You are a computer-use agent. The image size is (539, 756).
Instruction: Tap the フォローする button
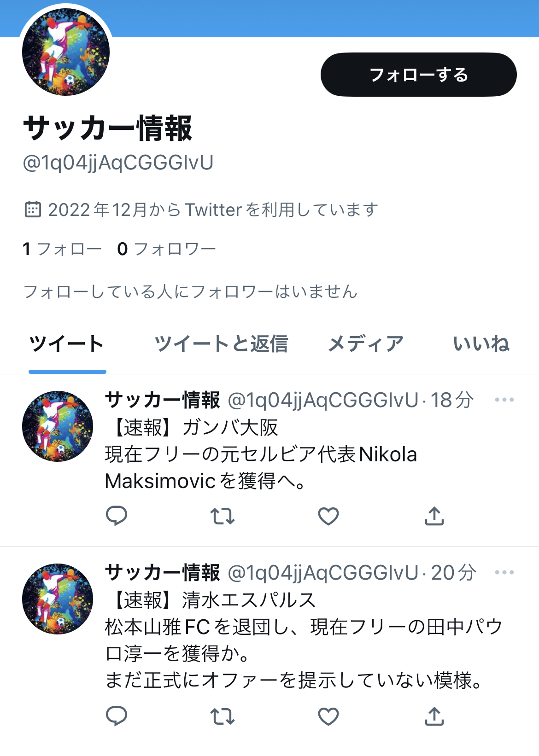[418, 75]
